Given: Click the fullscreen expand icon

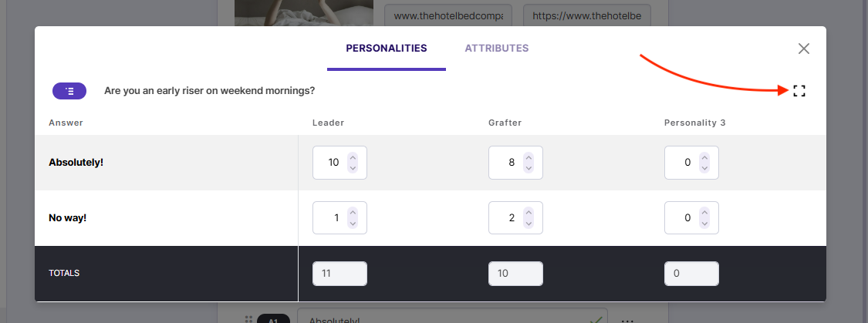Looking at the screenshot, I should pyautogui.click(x=799, y=91).
